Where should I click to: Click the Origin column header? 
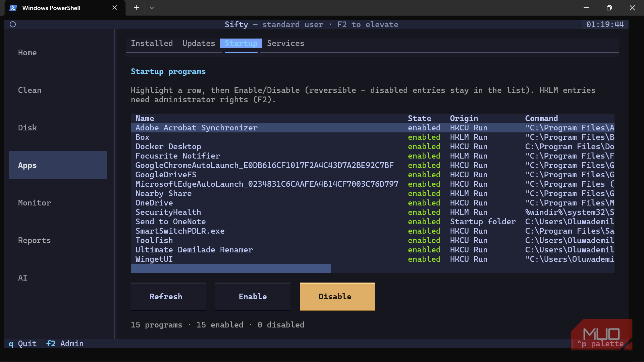click(x=464, y=118)
